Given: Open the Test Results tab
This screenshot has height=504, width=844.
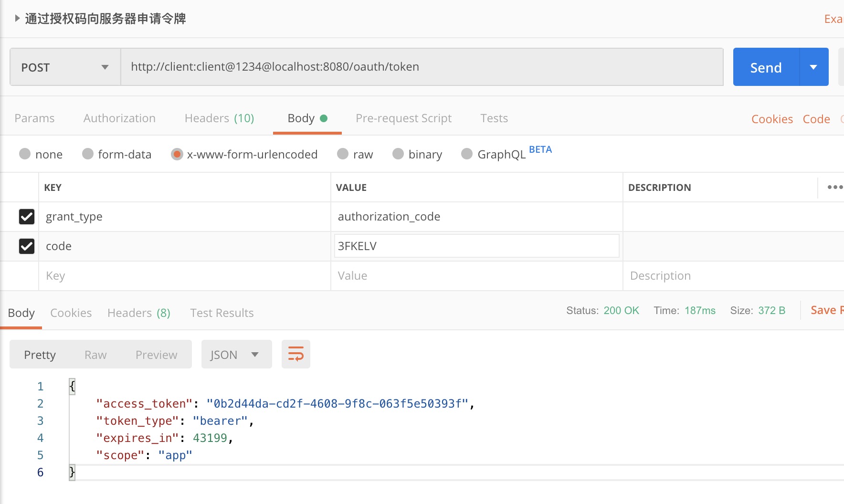Looking at the screenshot, I should pos(222,313).
